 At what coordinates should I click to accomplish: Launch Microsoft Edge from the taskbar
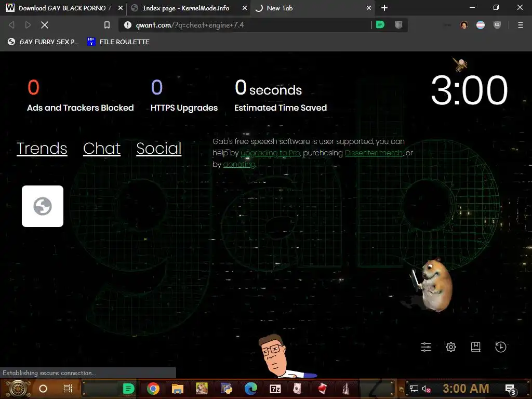(251, 389)
